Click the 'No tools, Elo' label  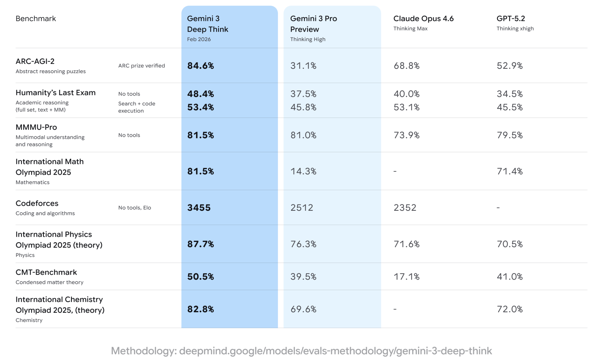tap(135, 208)
